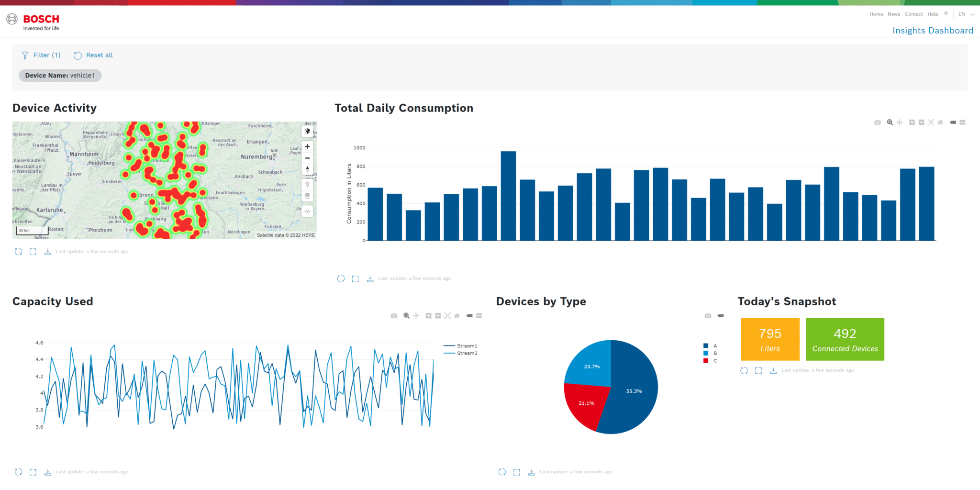Click the camera icon on the Devices by Type chart
This screenshot has height=490, width=980.
tap(708, 315)
